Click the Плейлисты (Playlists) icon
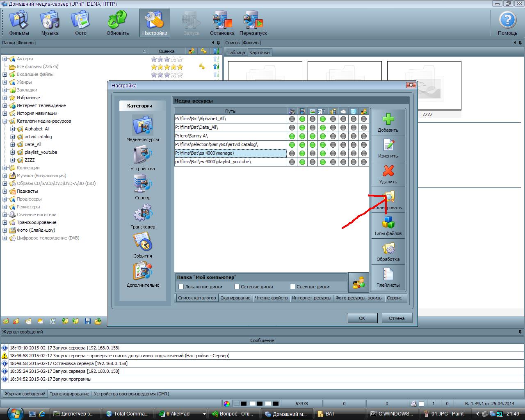525x420 pixels. 388,275
